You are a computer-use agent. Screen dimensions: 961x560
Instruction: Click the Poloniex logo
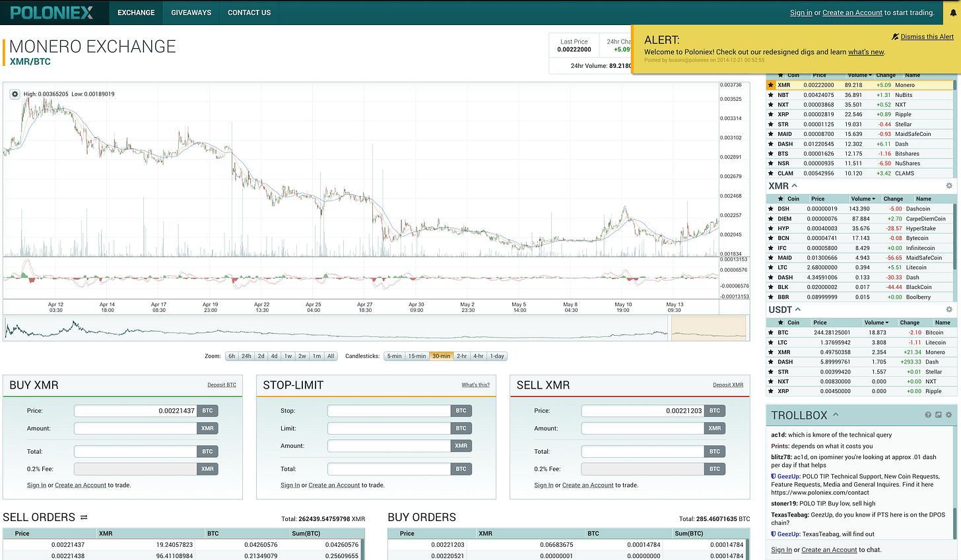click(52, 13)
